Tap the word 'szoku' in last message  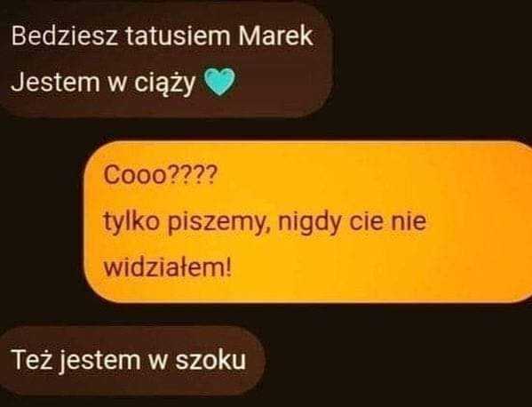[x=210, y=360]
